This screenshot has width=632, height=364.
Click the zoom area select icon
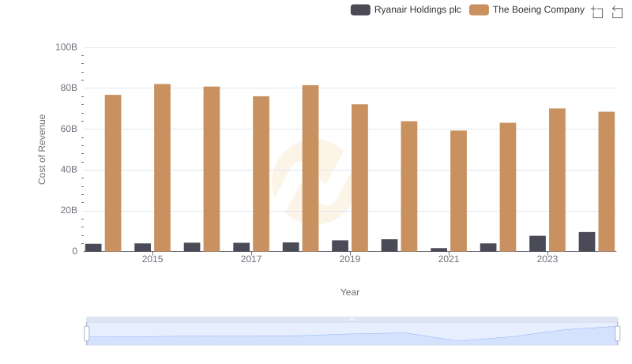(597, 12)
